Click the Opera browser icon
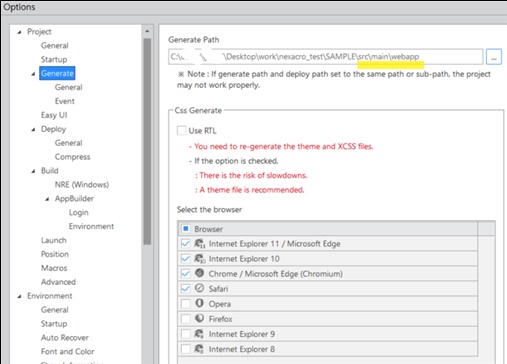507x364 pixels. click(x=199, y=303)
